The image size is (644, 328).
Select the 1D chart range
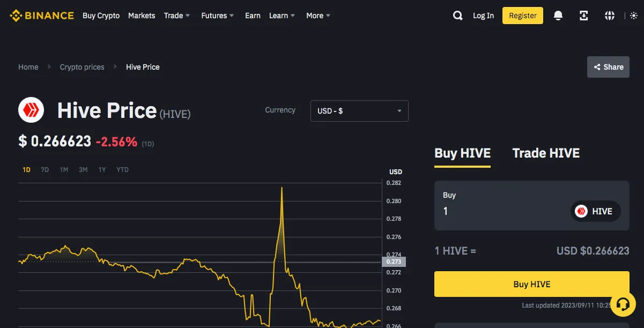(27, 170)
